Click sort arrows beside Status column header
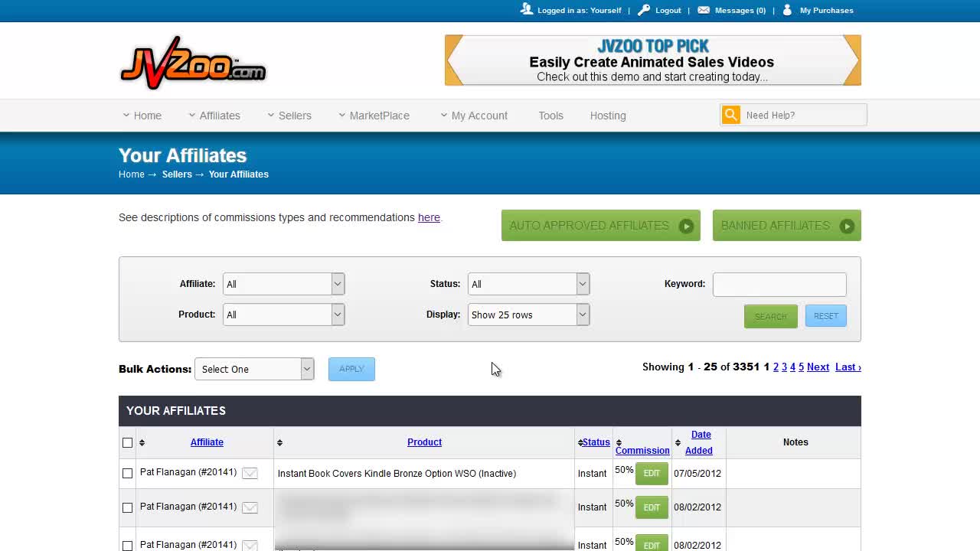Screen dimensions: 980x551 point(580,442)
